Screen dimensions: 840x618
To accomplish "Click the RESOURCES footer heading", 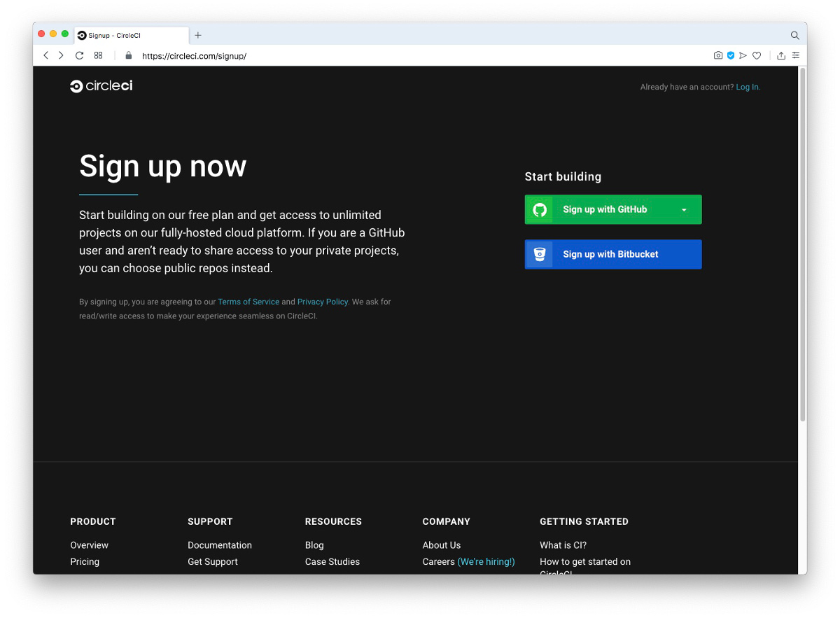I will click(333, 521).
